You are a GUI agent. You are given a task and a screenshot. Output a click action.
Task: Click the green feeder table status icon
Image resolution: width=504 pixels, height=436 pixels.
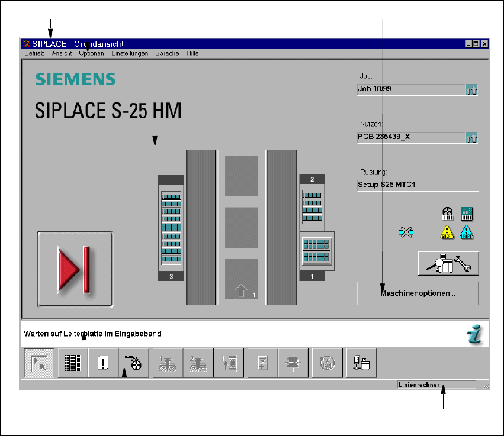(x=467, y=214)
